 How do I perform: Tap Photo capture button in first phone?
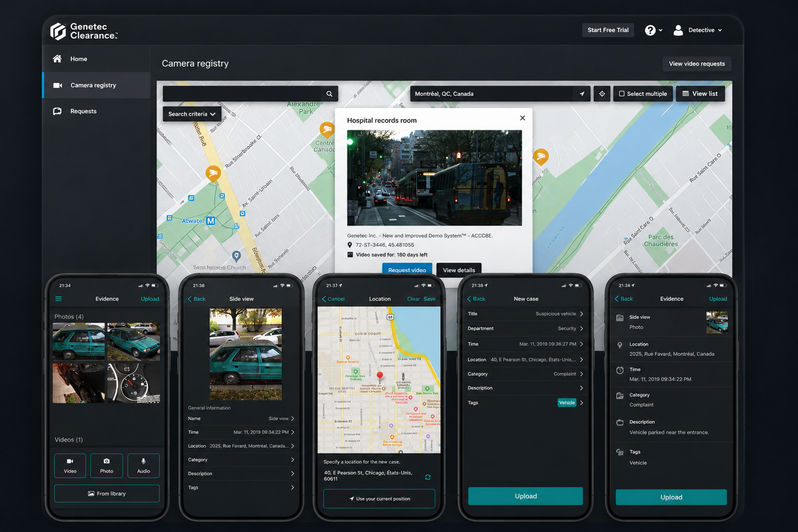pyautogui.click(x=107, y=465)
